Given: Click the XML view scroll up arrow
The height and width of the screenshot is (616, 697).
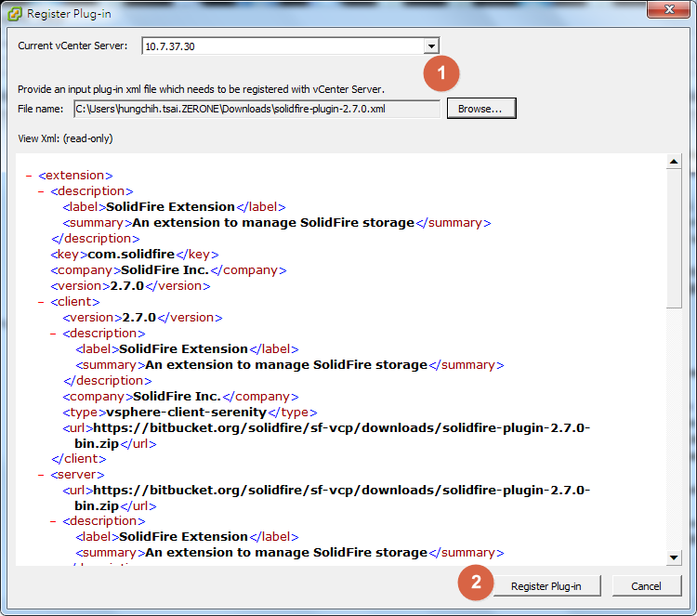Looking at the screenshot, I should pos(674,162).
